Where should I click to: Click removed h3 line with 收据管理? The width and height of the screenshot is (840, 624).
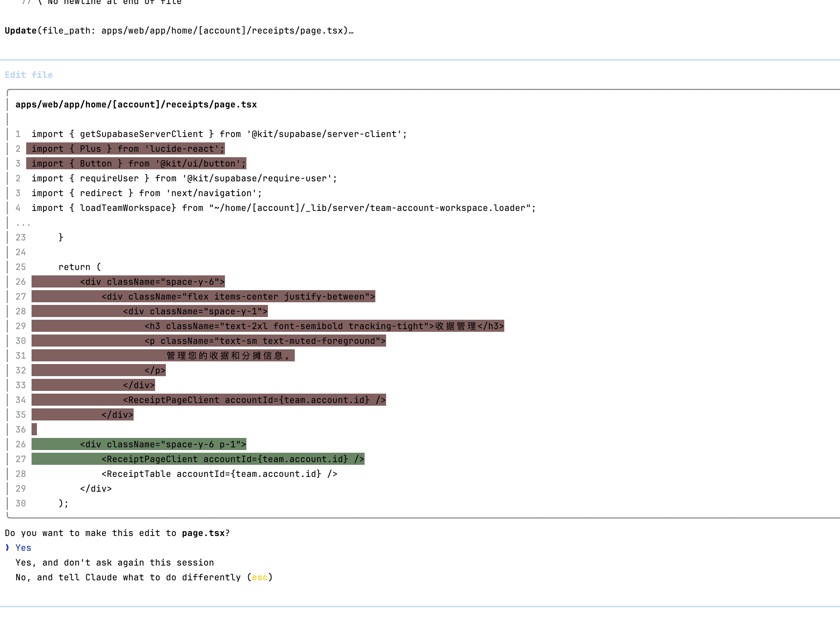pyautogui.click(x=268, y=326)
